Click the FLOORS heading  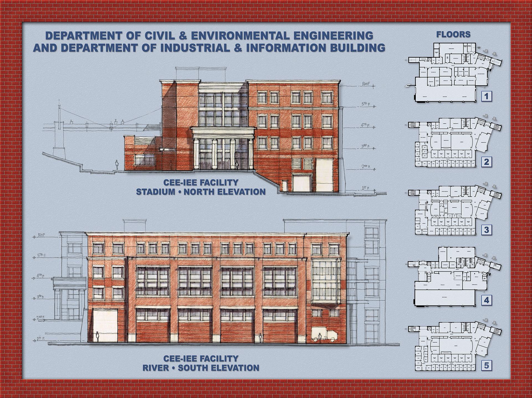453,35
